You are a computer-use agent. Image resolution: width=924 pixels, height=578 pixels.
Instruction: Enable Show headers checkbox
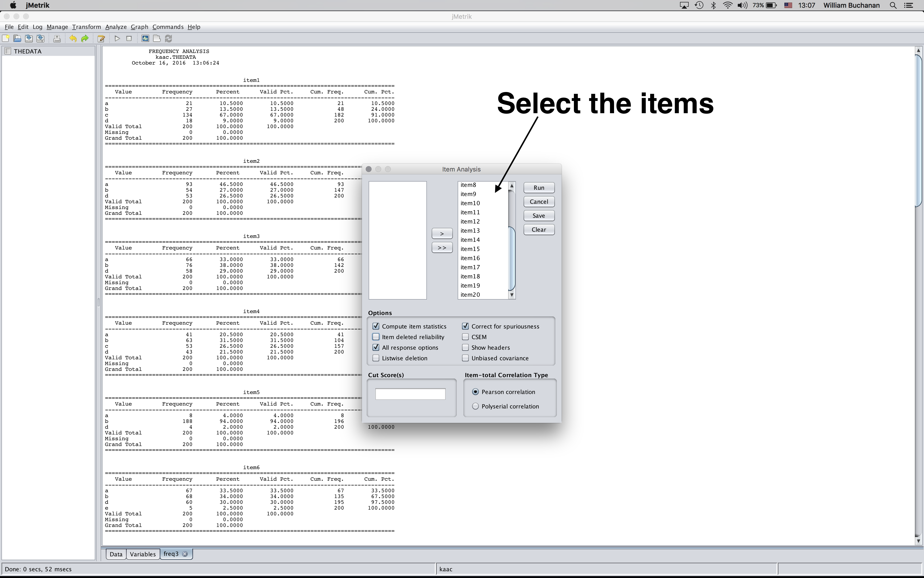click(465, 348)
